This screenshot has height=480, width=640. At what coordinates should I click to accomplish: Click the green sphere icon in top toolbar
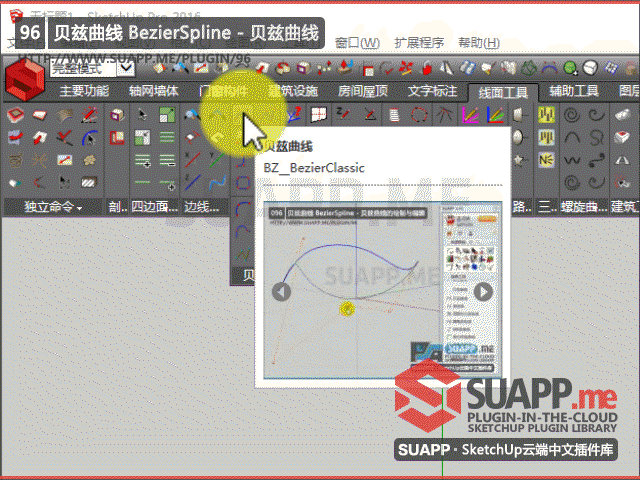pos(570,68)
